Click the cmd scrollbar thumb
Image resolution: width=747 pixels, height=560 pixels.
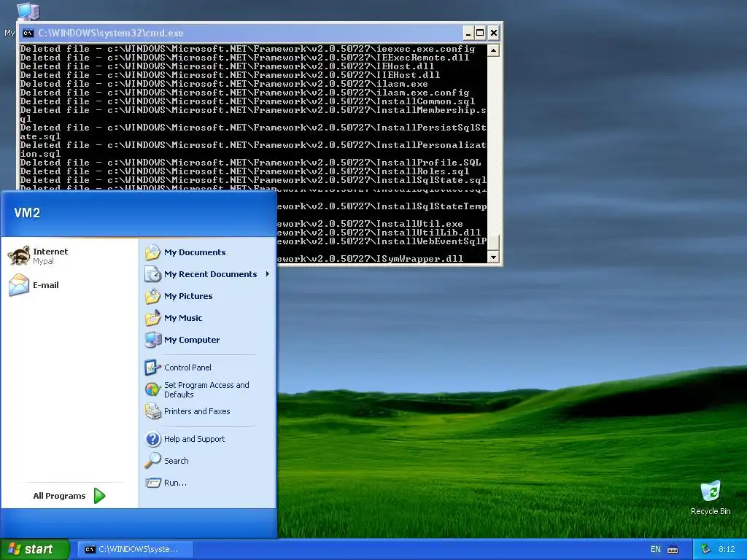[x=494, y=242]
